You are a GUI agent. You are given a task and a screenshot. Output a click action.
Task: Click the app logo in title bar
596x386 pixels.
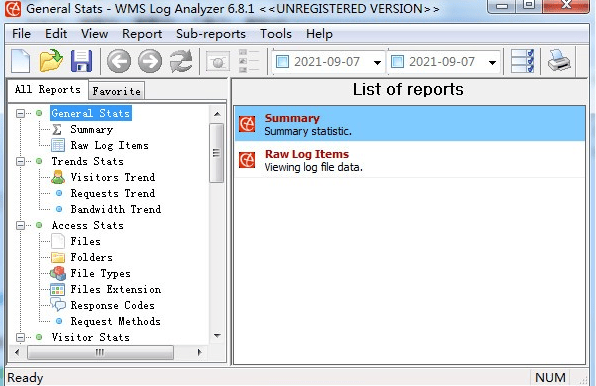[x=13, y=9]
